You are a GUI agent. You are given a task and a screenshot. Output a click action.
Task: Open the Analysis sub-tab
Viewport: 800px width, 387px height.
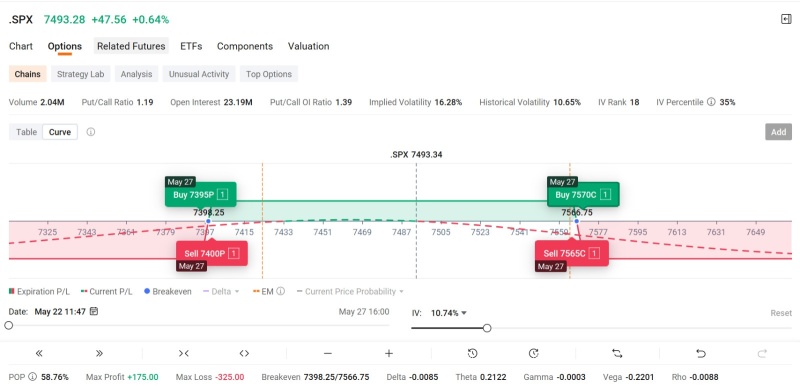pos(136,74)
